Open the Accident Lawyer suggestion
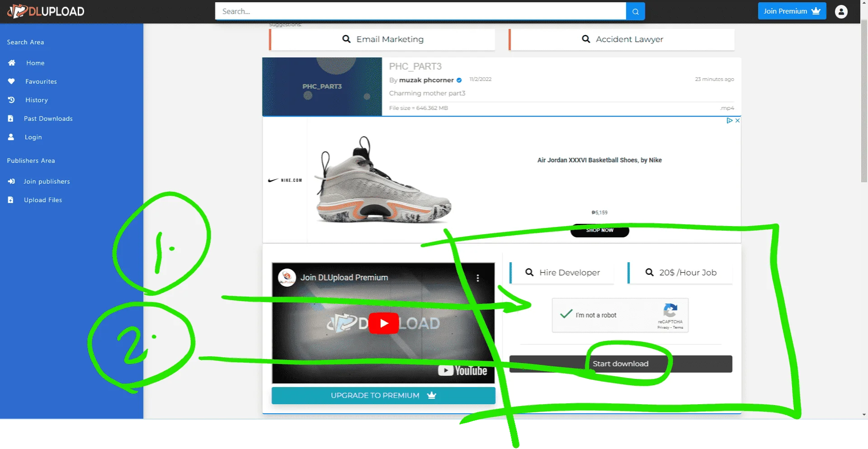The width and height of the screenshot is (868, 449). (622, 39)
